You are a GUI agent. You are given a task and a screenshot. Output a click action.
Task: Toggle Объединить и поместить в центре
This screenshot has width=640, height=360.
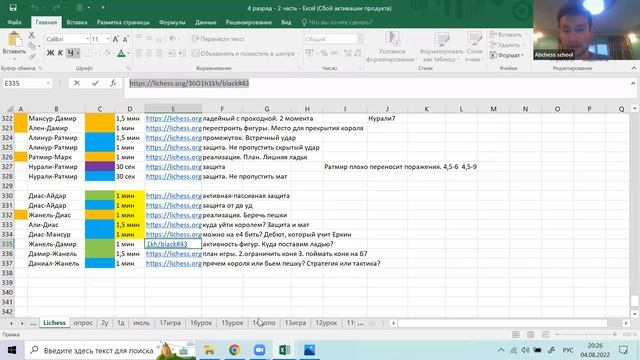(x=243, y=53)
